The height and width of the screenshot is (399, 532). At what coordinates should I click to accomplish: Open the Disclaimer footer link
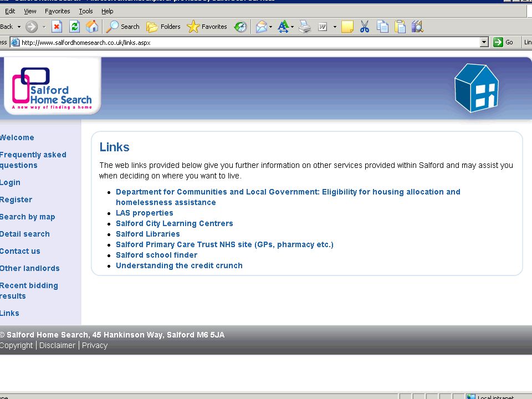click(57, 345)
